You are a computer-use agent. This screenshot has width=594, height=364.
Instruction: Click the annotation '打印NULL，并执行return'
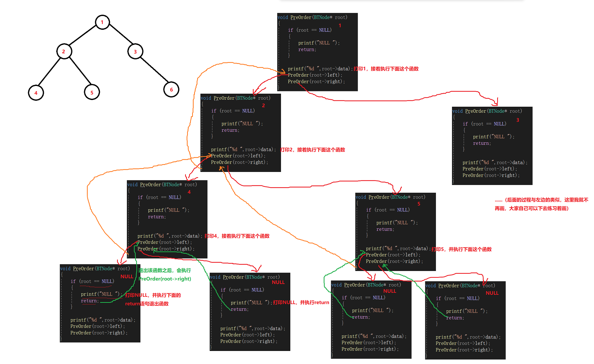(x=301, y=302)
